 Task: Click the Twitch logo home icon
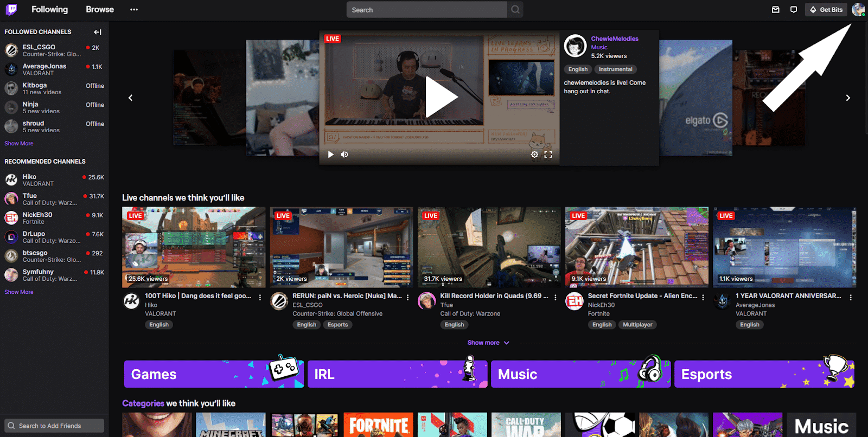pyautogui.click(x=11, y=10)
